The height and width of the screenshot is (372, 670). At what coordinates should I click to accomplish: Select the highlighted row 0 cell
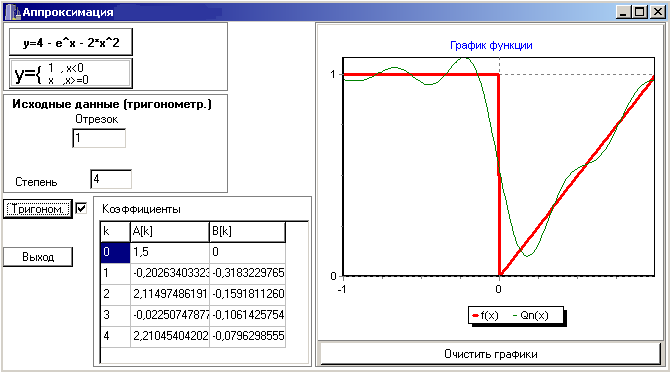(x=115, y=252)
